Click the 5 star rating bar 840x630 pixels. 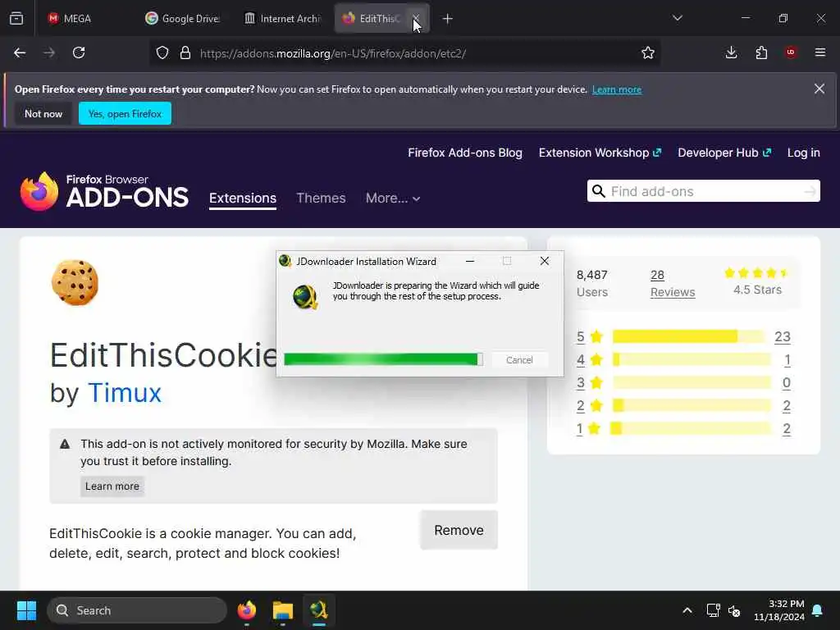point(688,336)
